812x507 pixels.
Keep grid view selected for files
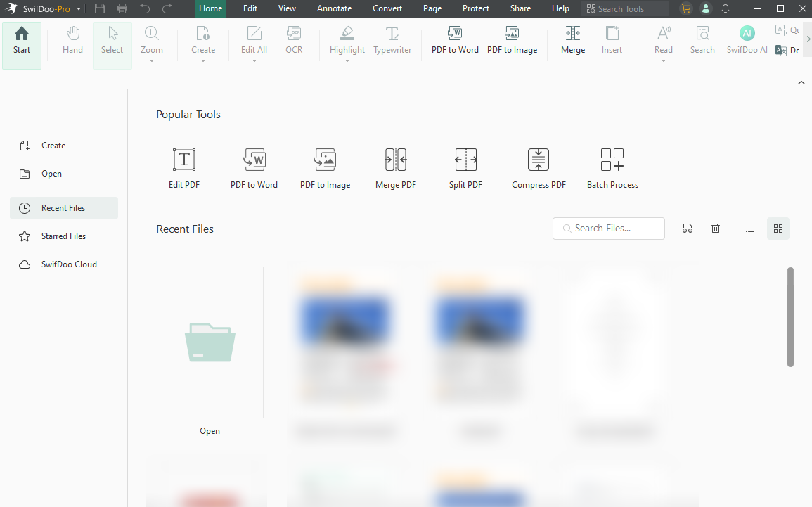(x=778, y=228)
